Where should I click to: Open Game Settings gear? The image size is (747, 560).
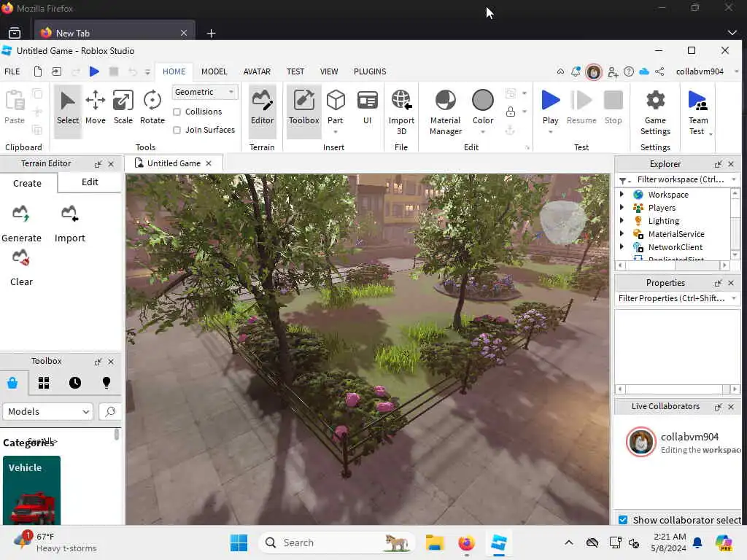[655, 112]
